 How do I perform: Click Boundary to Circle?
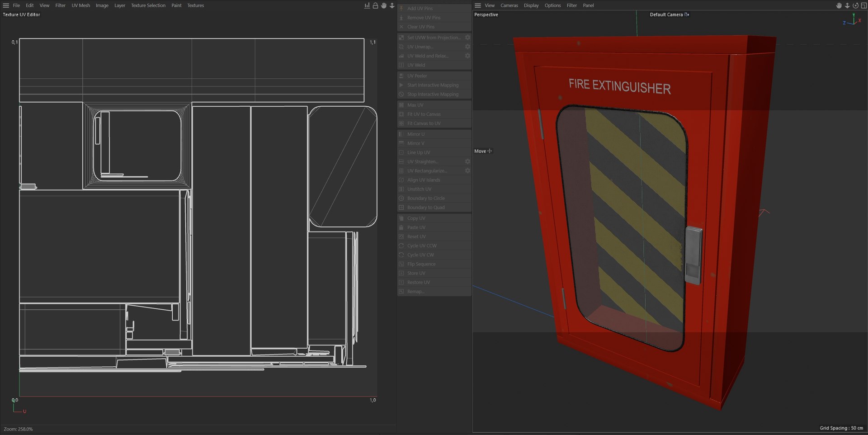434,198
